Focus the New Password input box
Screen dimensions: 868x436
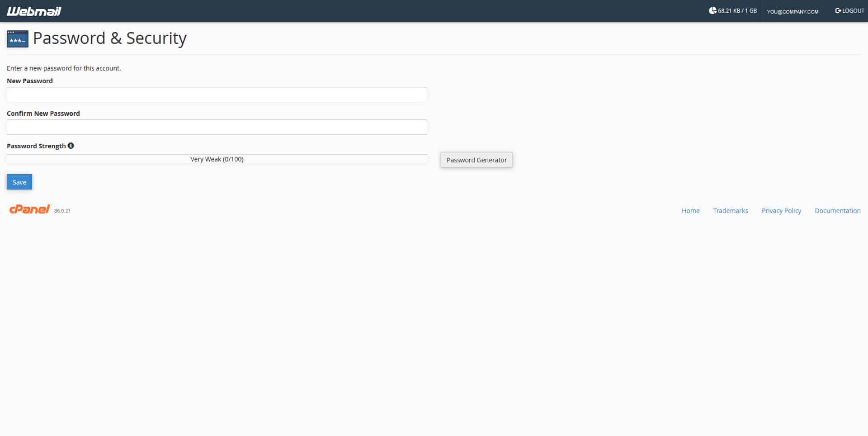[x=217, y=95]
